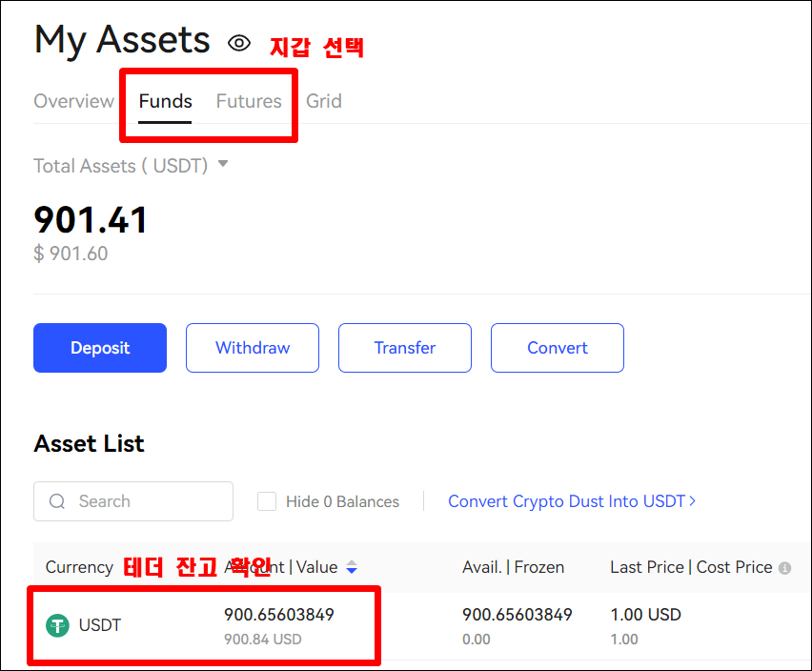Click the My Assets heading
This screenshot has height=671, width=812.
[x=122, y=40]
